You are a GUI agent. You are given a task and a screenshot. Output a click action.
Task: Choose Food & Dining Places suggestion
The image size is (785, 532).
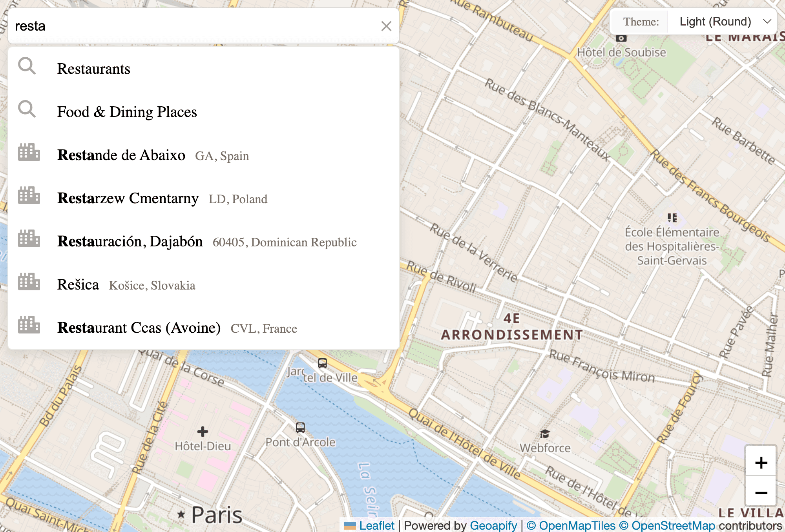click(x=127, y=112)
